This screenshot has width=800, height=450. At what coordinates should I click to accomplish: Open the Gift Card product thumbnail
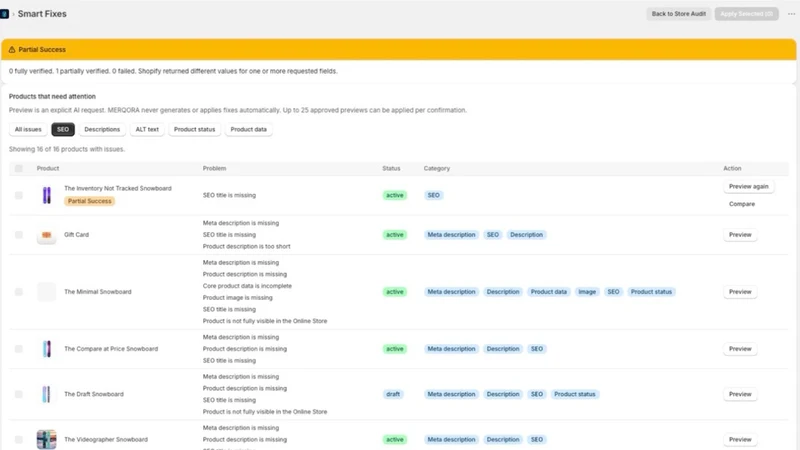click(46, 235)
